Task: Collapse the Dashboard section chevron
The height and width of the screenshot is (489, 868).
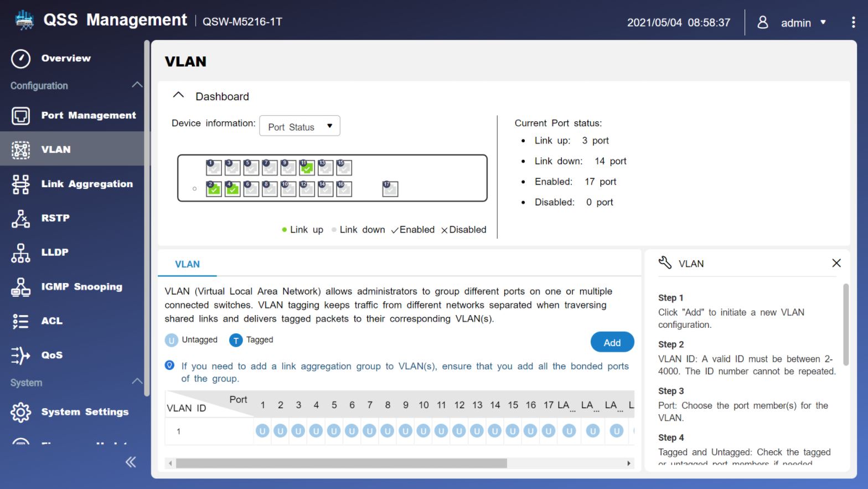Action: coord(178,95)
